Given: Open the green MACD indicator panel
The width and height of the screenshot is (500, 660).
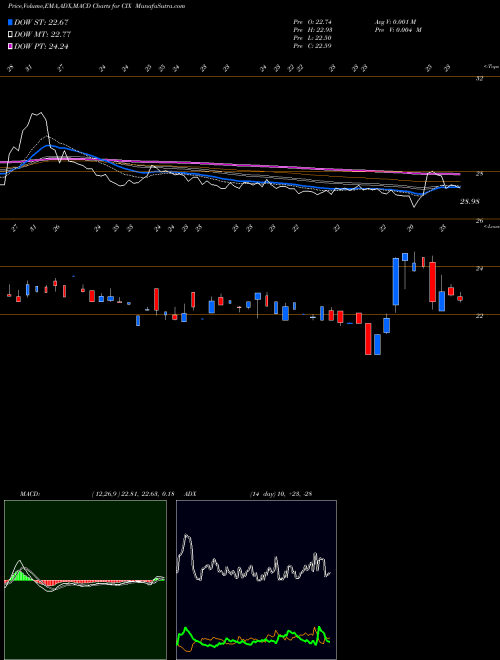Looking at the screenshot, I should click(85, 580).
